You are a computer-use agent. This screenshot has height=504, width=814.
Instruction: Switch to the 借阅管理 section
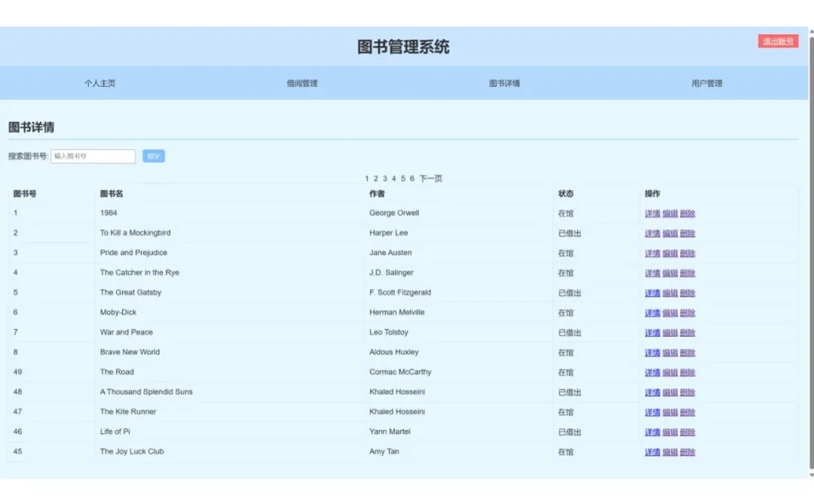point(301,84)
